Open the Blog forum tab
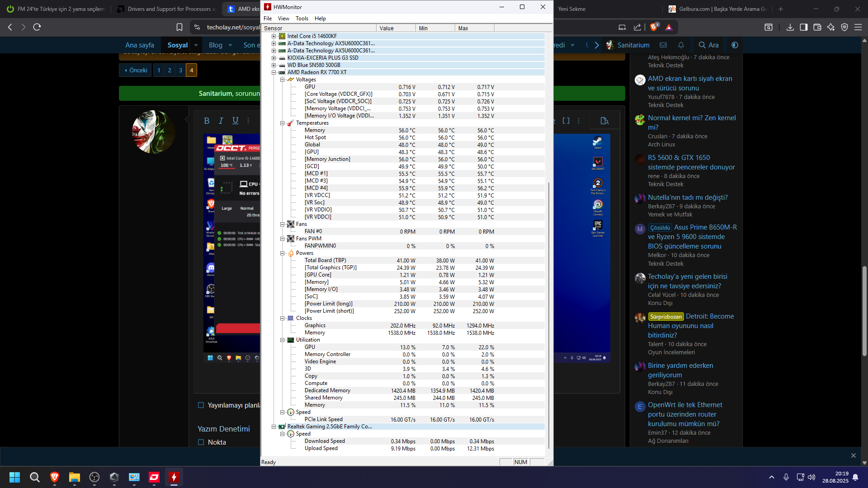Screen dimensions: 868x488 click(x=216, y=45)
